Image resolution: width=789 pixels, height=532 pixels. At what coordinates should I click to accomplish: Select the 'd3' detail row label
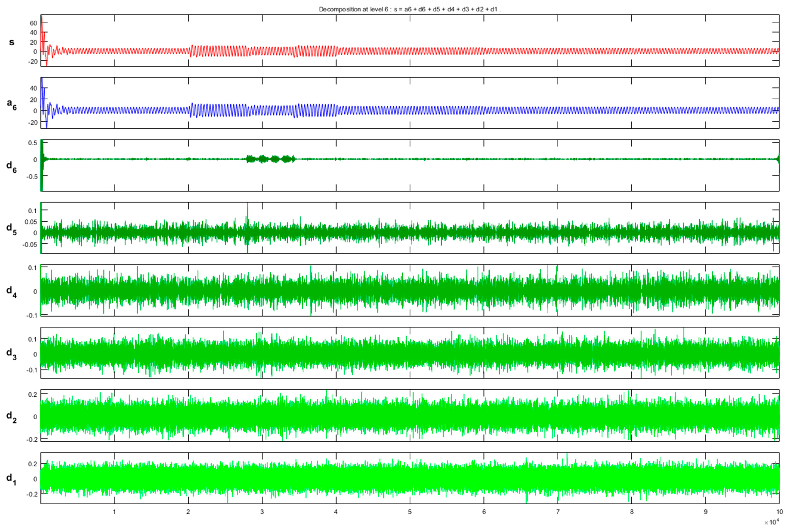pos(12,353)
